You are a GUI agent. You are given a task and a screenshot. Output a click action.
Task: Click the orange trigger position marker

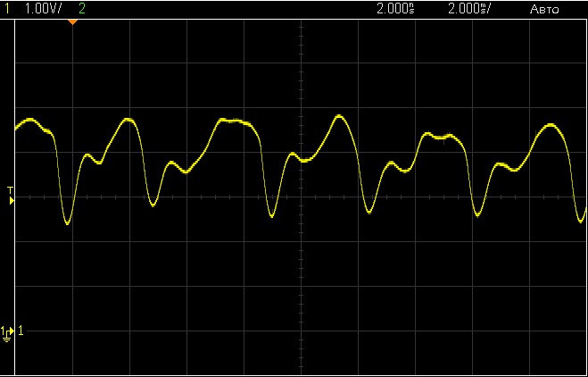(x=73, y=22)
